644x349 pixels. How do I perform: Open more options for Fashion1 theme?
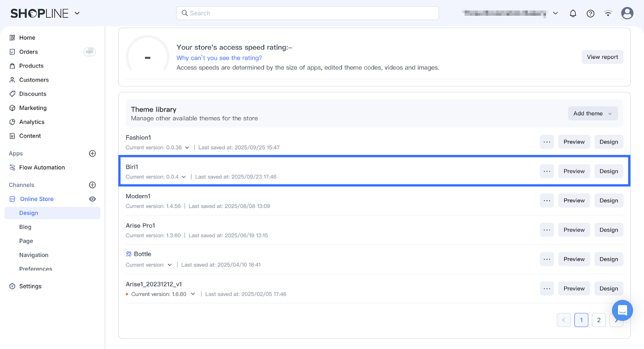pos(547,142)
